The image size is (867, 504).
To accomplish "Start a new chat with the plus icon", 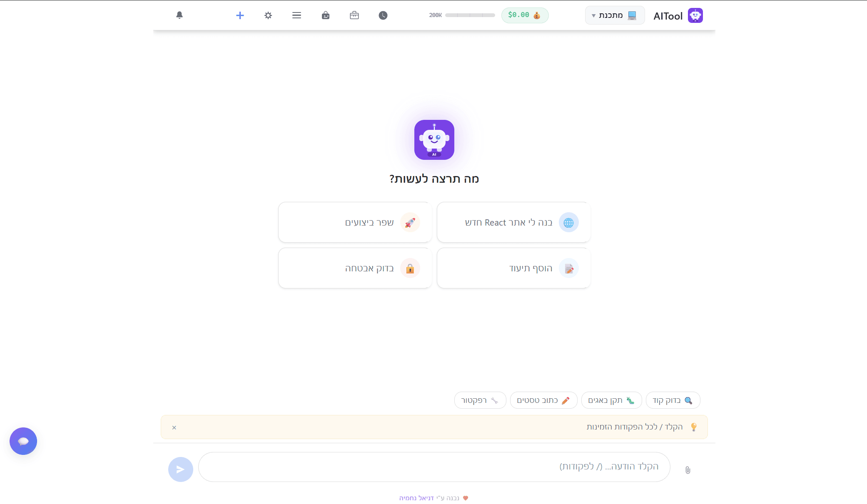I will 240,15.
